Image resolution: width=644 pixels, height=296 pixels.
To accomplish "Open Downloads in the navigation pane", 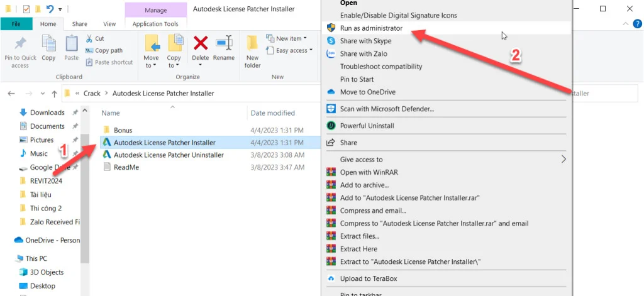I will pyautogui.click(x=47, y=112).
